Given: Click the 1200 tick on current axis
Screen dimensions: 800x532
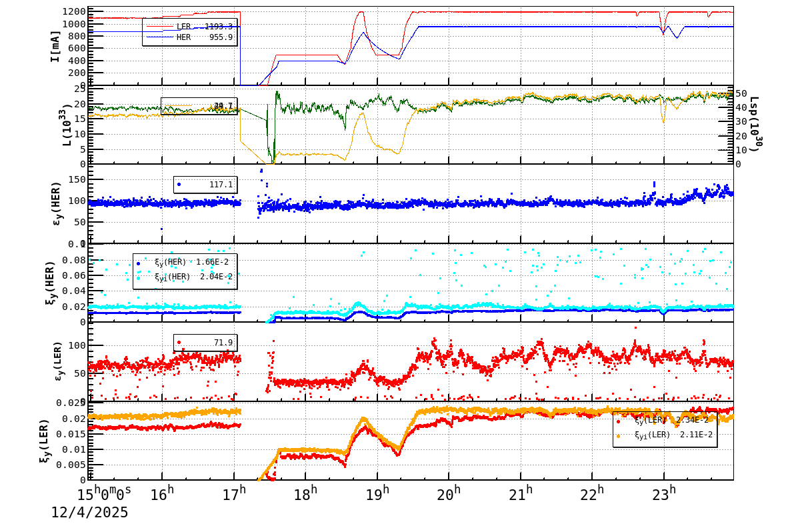Looking at the screenshot, I should tap(75, 11).
